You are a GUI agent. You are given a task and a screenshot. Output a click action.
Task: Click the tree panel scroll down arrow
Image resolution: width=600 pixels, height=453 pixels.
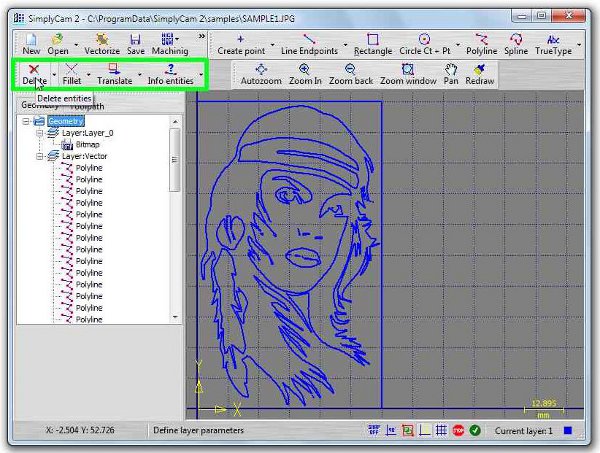pos(175,317)
